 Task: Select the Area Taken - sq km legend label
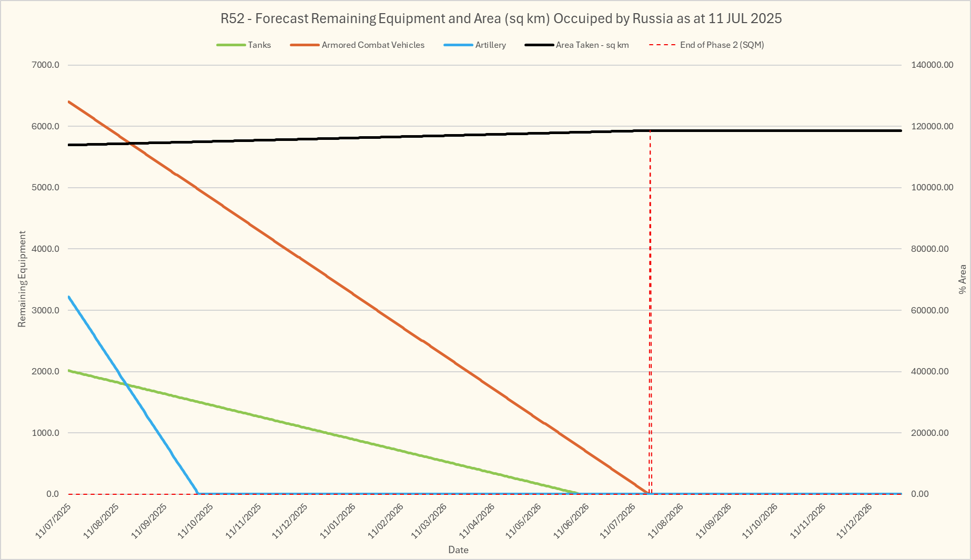(592, 45)
